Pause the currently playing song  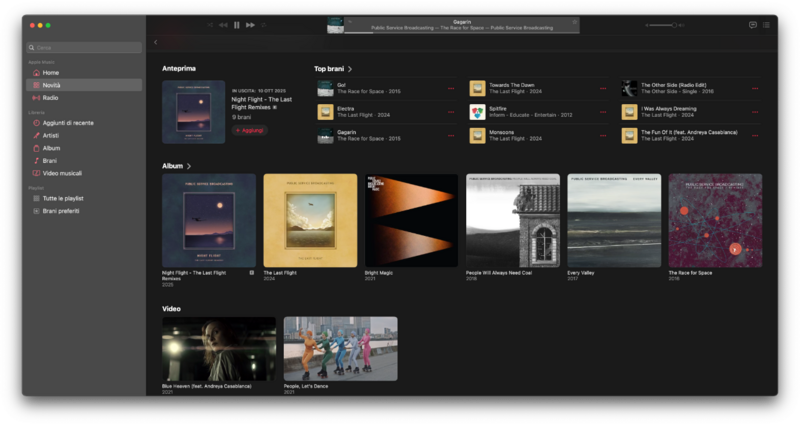click(x=237, y=25)
